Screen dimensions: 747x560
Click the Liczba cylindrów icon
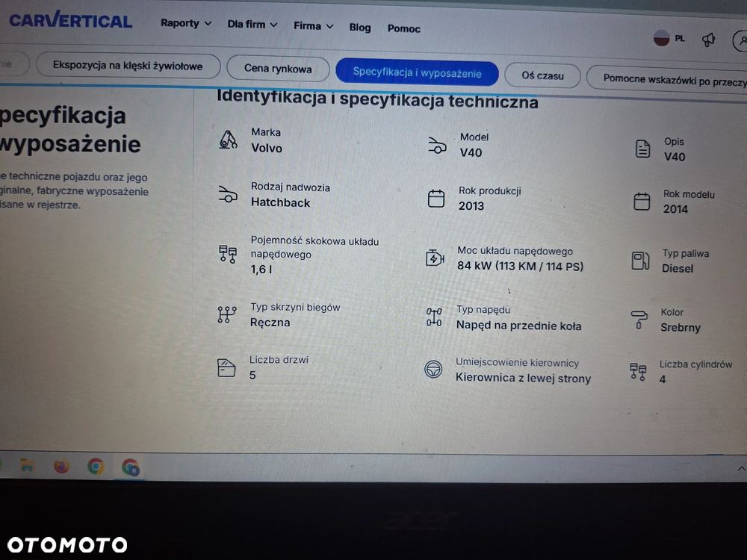click(638, 371)
